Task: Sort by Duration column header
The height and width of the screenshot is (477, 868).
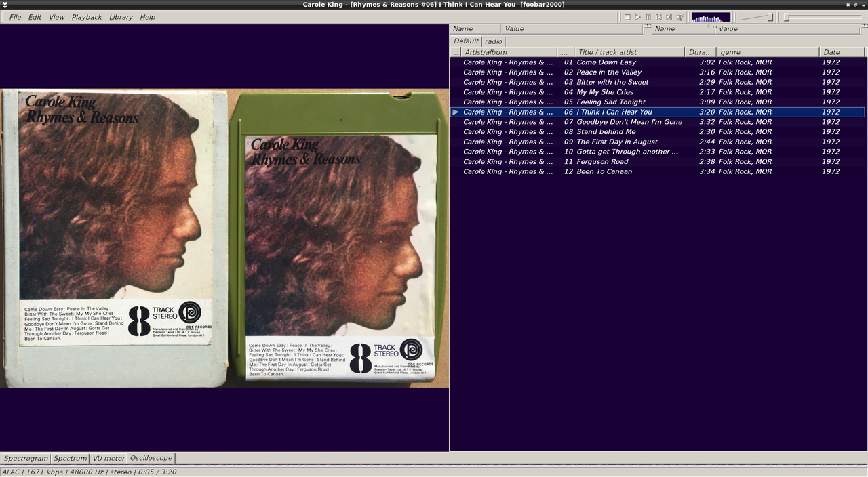Action: click(x=701, y=52)
